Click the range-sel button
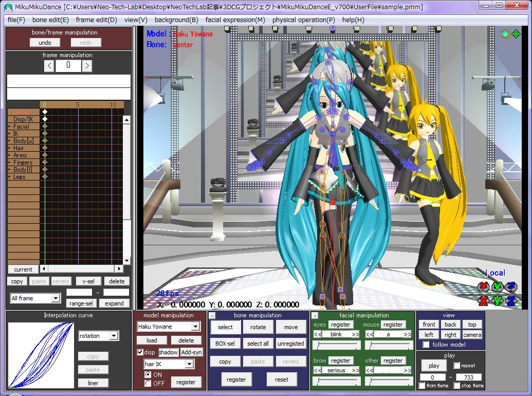The width and height of the screenshot is (532, 396). (81, 303)
